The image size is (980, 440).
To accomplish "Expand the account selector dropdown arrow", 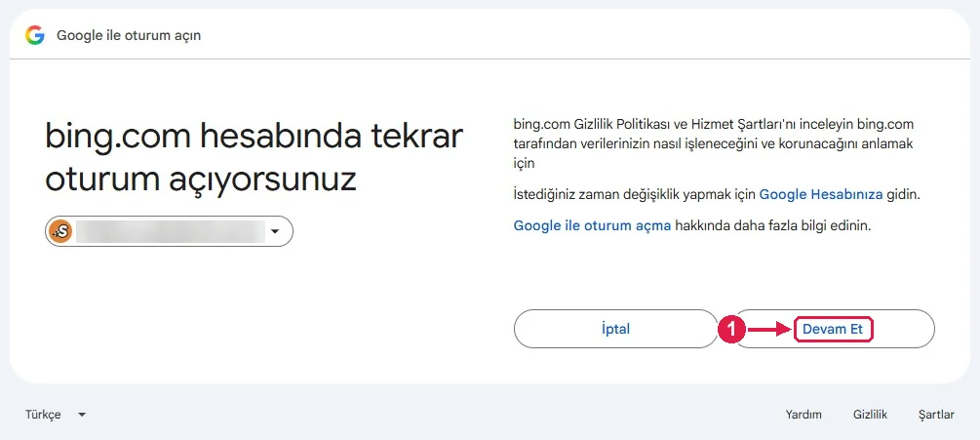I will [274, 232].
